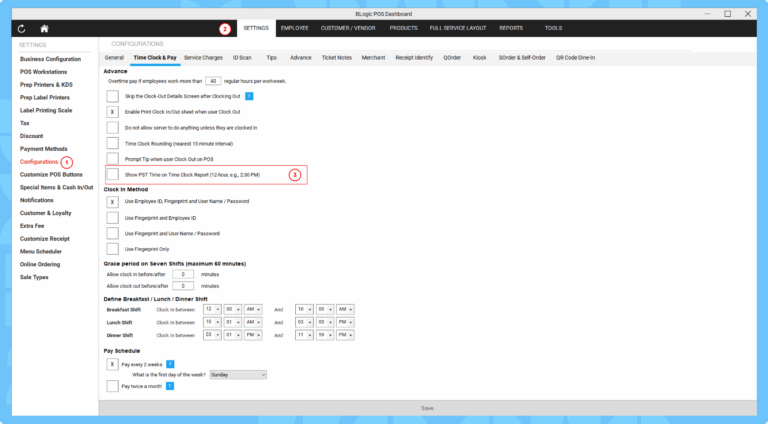
Task: Open the PRODUCTS menu
Action: tap(404, 28)
